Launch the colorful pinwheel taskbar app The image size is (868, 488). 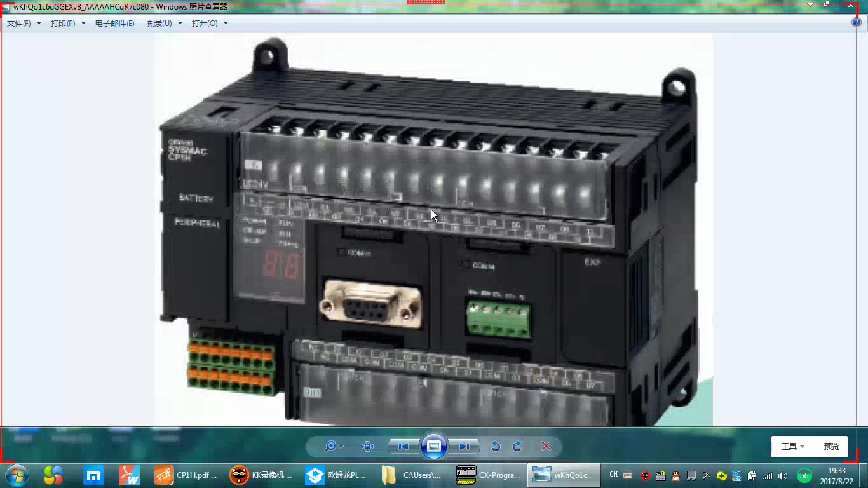53,475
